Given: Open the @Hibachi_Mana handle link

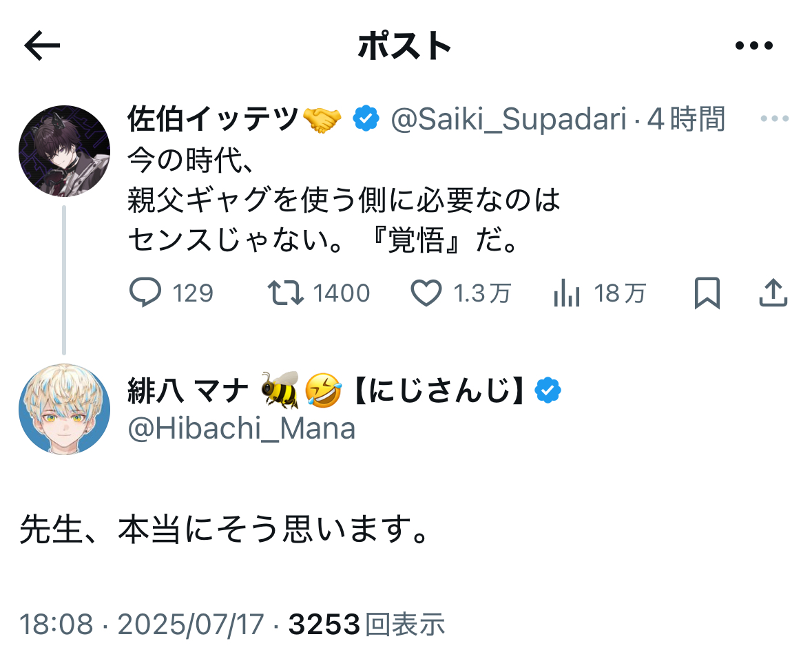Looking at the screenshot, I should click(242, 429).
